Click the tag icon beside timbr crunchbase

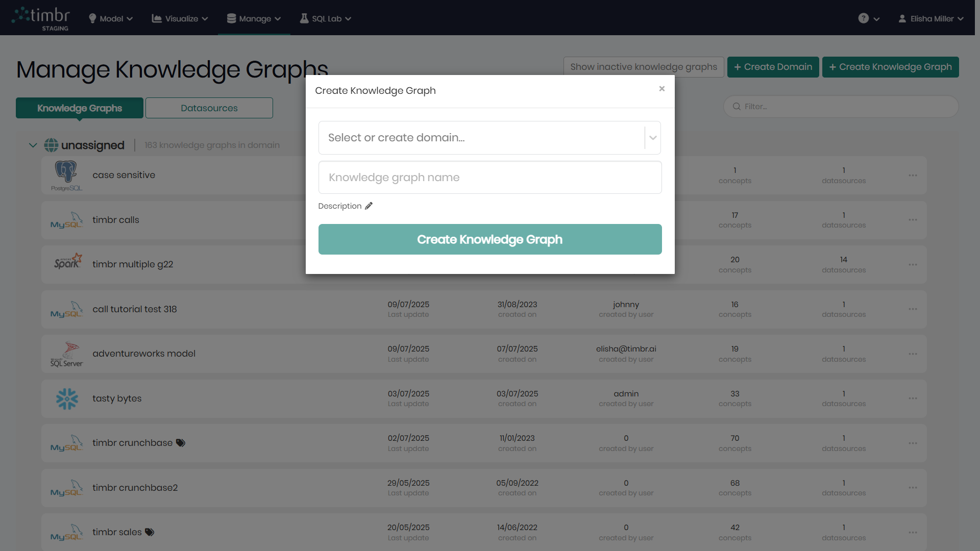pos(181,443)
